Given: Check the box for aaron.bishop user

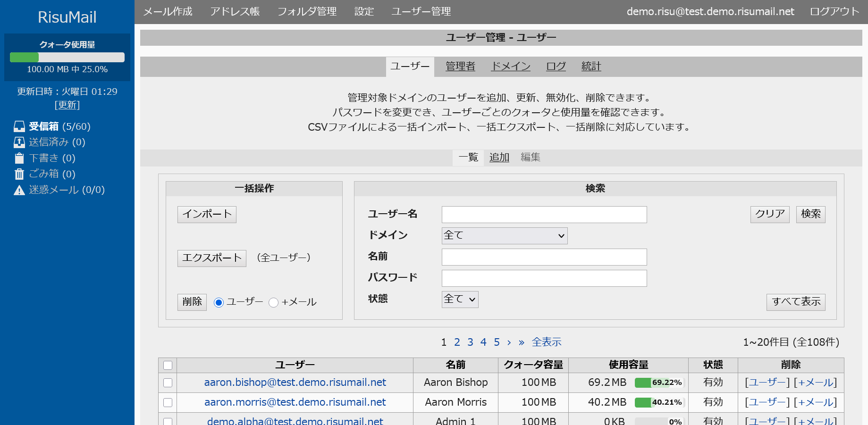Looking at the screenshot, I should [168, 383].
